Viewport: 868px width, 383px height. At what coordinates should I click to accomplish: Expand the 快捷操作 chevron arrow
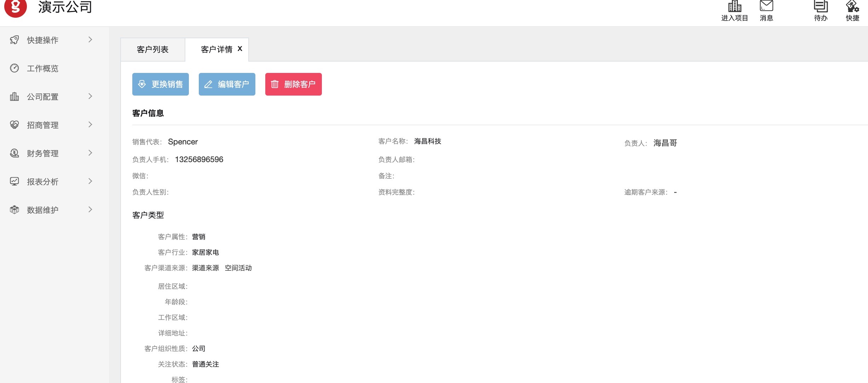(90, 40)
